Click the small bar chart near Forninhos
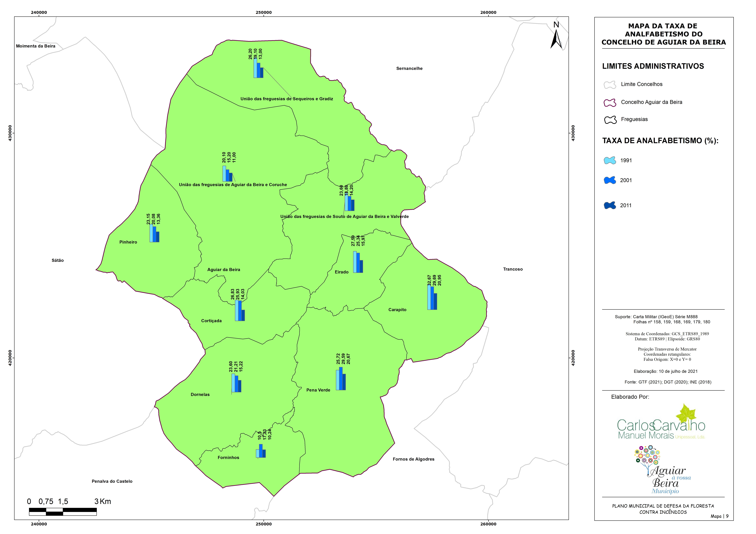 (x=261, y=451)
